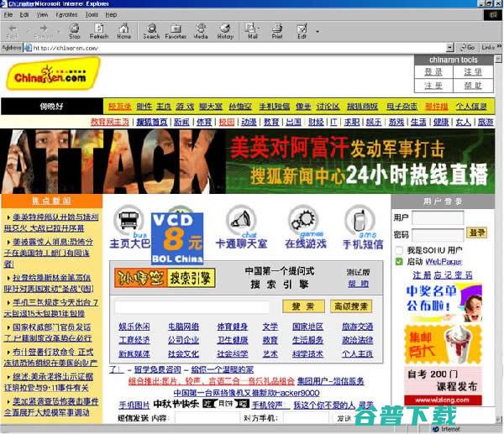Check the 我是SOHU用户 checkbox
This screenshot has width=504, height=434.
pos(399,250)
